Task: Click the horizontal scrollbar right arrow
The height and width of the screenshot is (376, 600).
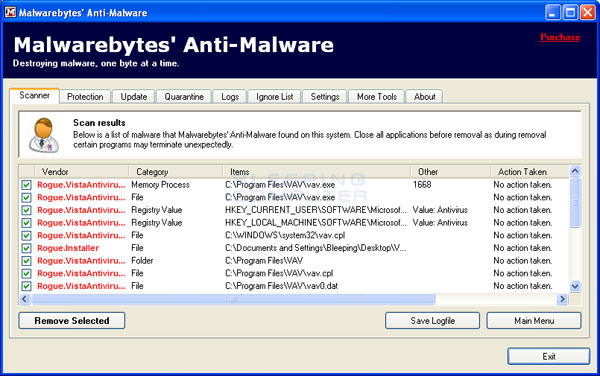Action: tap(562, 299)
